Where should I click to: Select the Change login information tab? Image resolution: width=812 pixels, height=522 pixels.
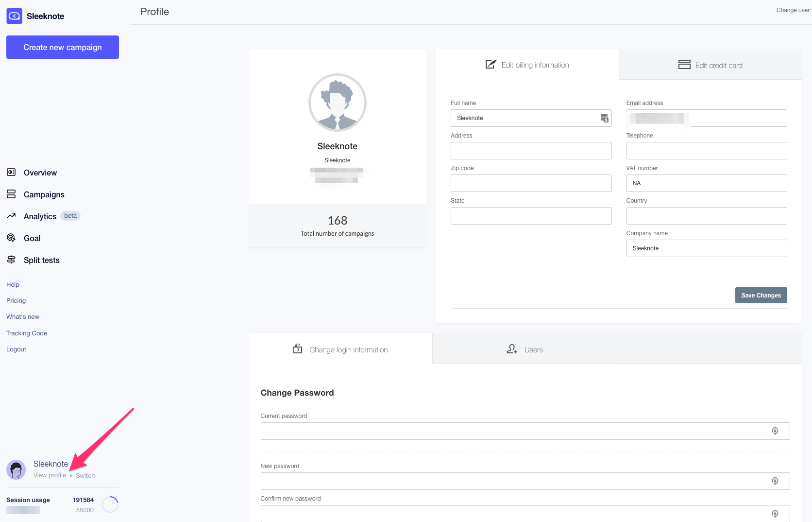coord(340,348)
